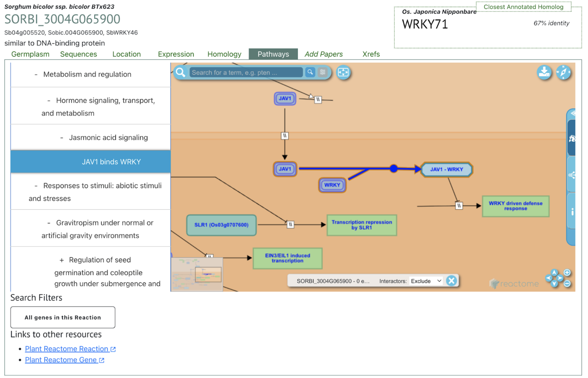The width and height of the screenshot is (588, 378).
Task: Click the magnifier search launcher icon
Action: pyautogui.click(x=181, y=72)
